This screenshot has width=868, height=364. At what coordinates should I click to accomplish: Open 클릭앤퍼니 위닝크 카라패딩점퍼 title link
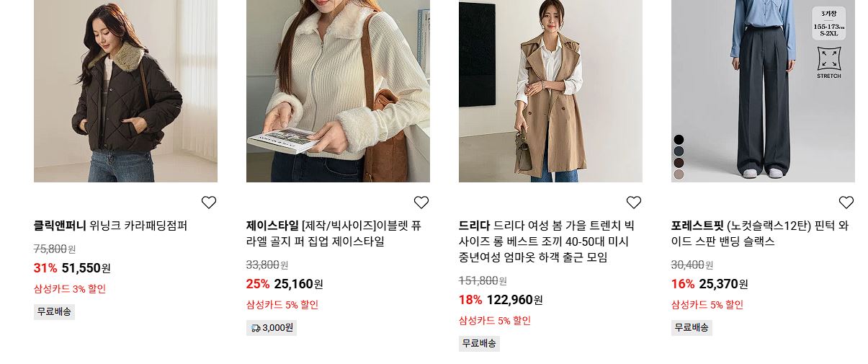point(111,226)
